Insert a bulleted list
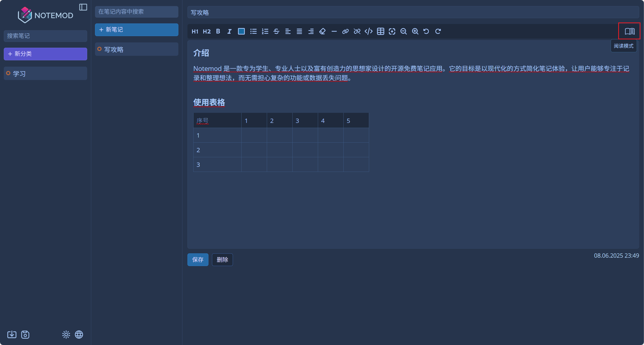This screenshot has height=345, width=644. [x=253, y=31]
